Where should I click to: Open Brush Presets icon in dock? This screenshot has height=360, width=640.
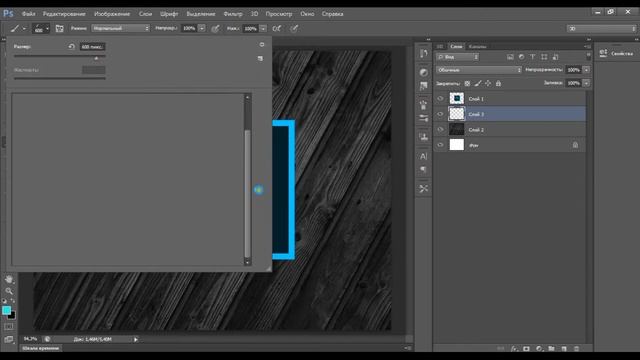(x=424, y=118)
